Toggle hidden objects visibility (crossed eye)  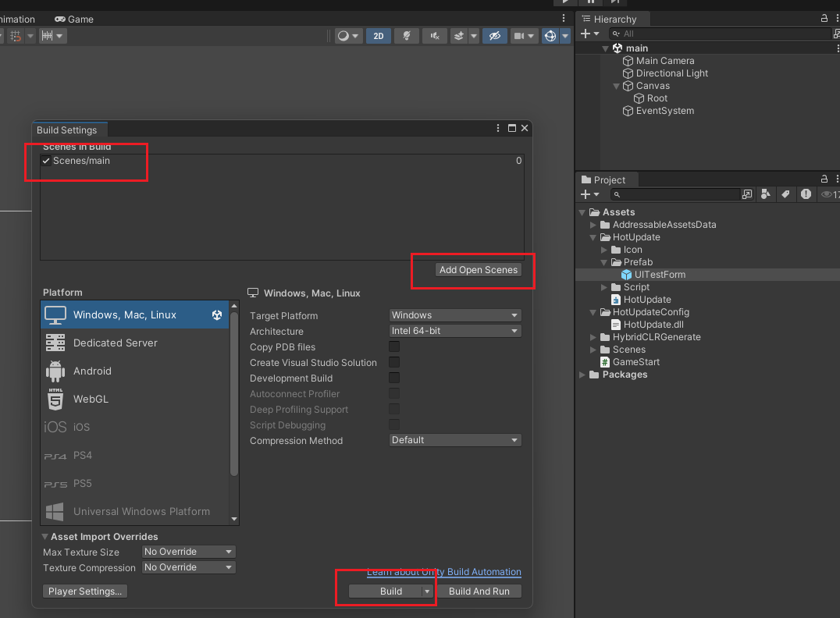(x=494, y=36)
